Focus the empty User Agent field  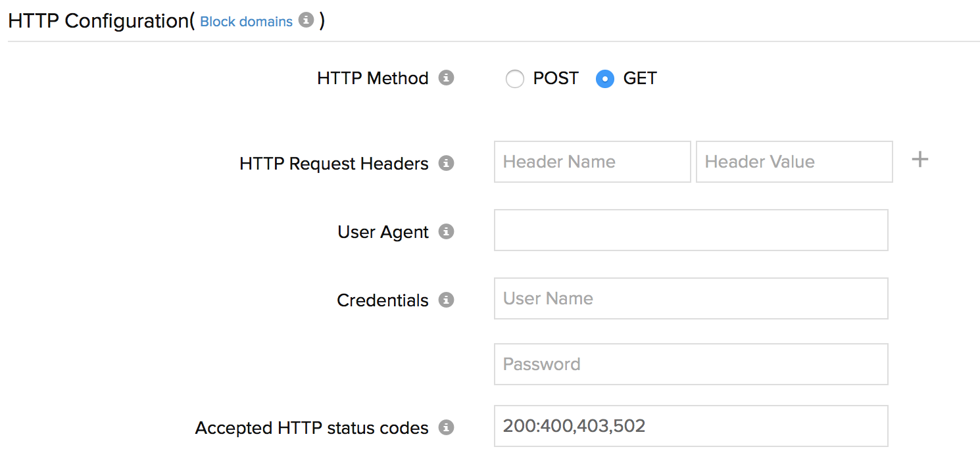pos(691,230)
